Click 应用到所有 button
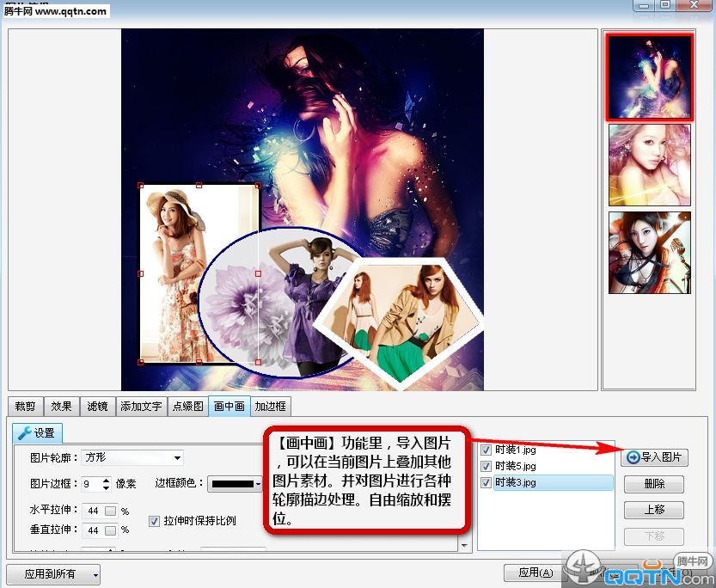 (x=49, y=574)
